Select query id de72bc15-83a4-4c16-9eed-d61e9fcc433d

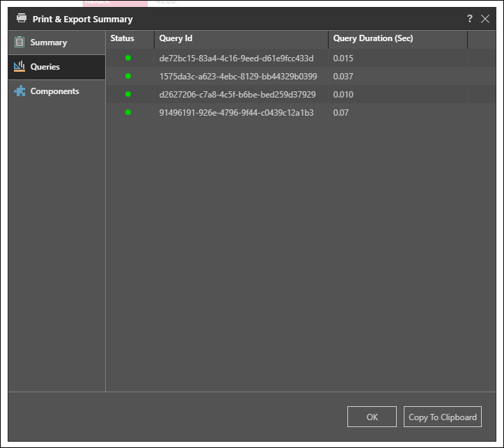(x=236, y=59)
